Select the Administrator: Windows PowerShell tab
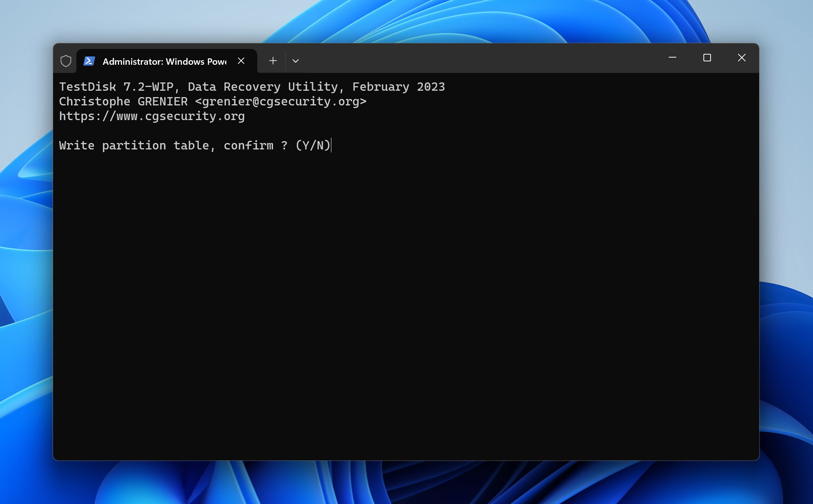813x504 pixels. coord(167,61)
